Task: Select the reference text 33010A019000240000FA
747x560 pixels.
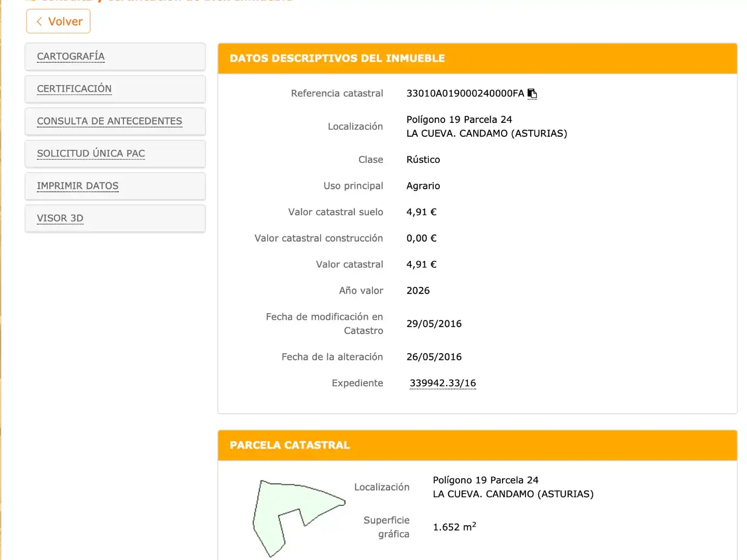Action: 465,93
